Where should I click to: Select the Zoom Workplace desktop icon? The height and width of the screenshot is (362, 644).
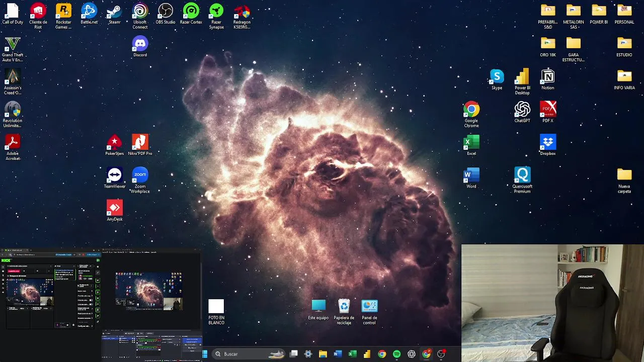(140, 180)
